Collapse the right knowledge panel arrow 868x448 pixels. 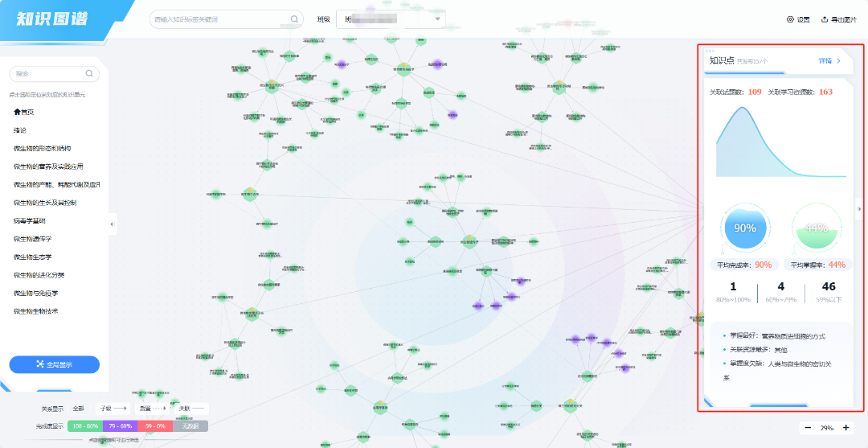[x=859, y=208]
